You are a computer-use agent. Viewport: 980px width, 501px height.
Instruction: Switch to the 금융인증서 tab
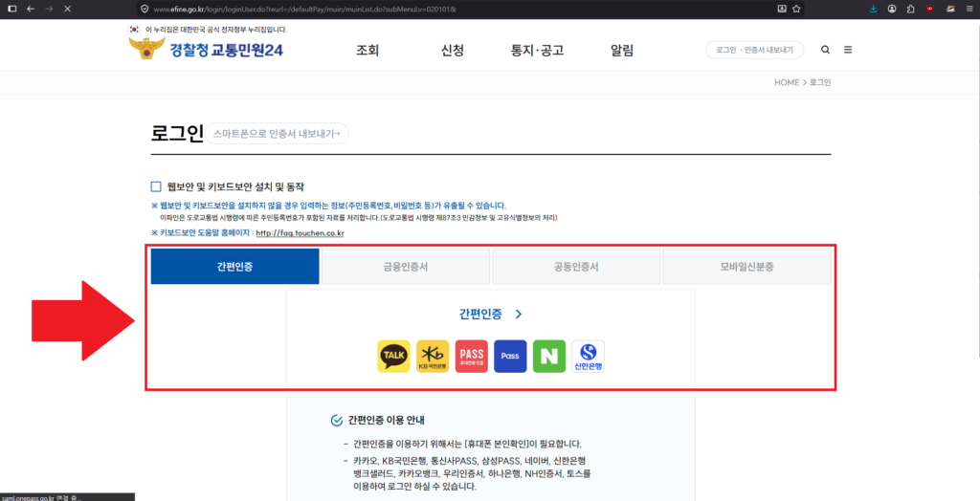click(x=406, y=267)
